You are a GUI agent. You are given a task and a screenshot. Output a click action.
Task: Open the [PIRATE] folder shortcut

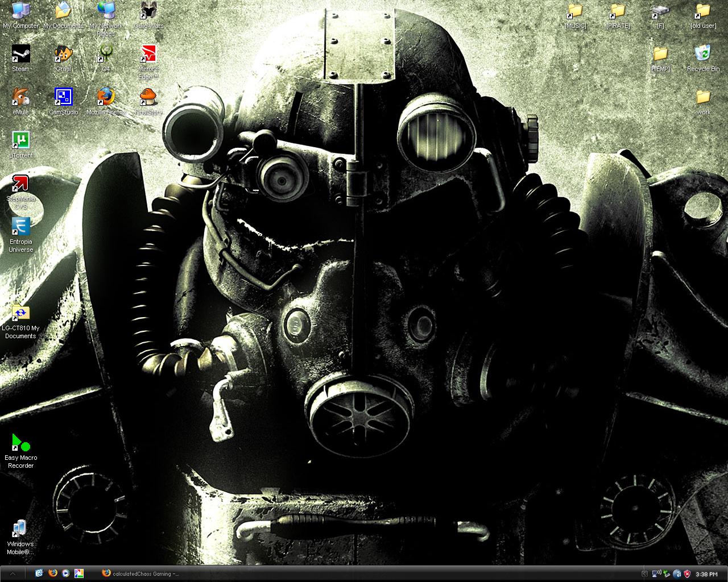pyautogui.click(x=618, y=15)
